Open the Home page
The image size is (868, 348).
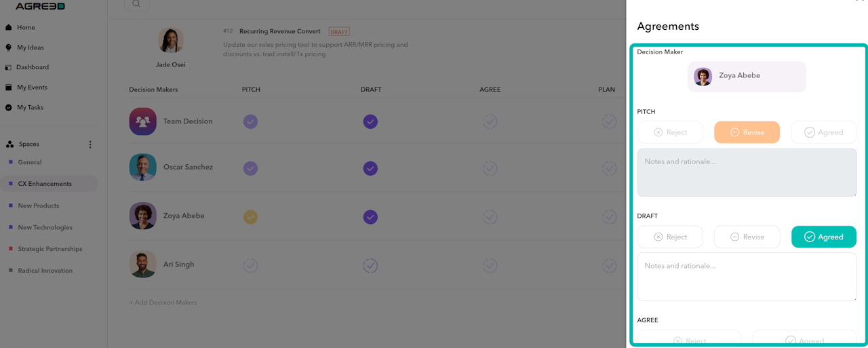[26, 28]
